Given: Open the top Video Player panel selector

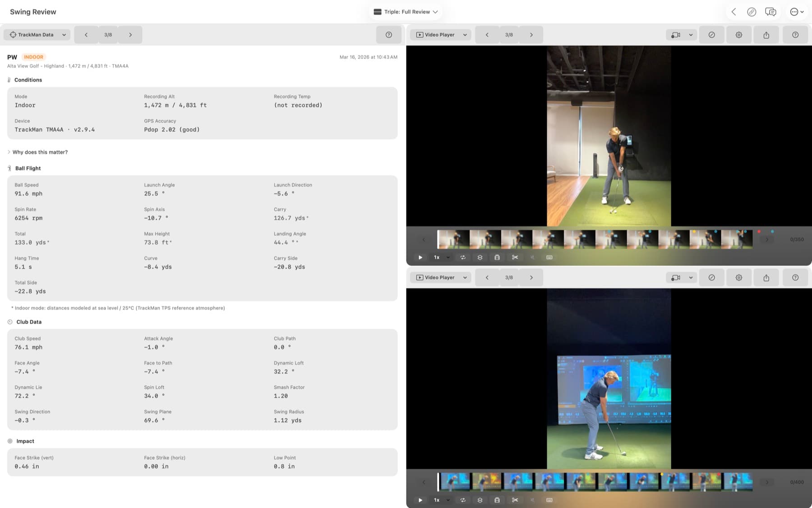Looking at the screenshot, I should (441, 35).
